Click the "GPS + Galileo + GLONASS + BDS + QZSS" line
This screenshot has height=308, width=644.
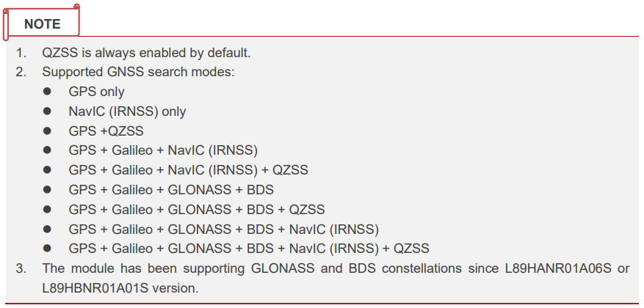[197, 209]
